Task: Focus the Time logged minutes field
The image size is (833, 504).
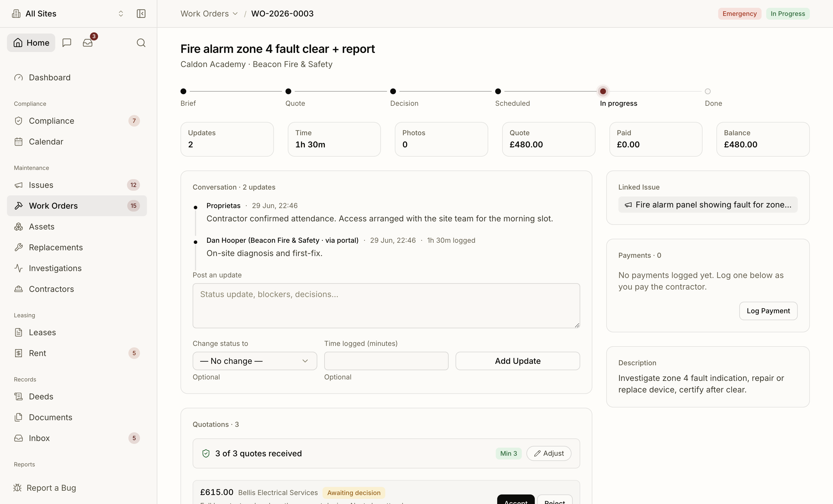Action: pos(386,361)
